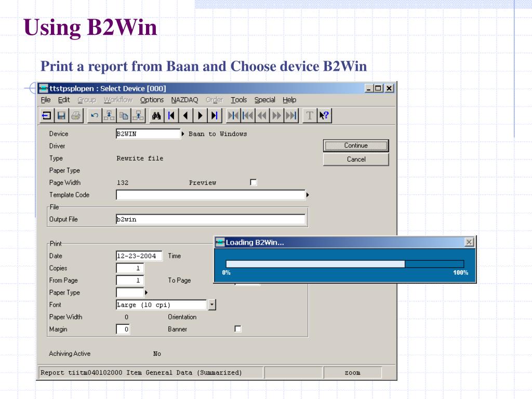Minimize the Select Device window
This screenshot has width=532, height=399.
pyautogui.click(x=369, y=88)
